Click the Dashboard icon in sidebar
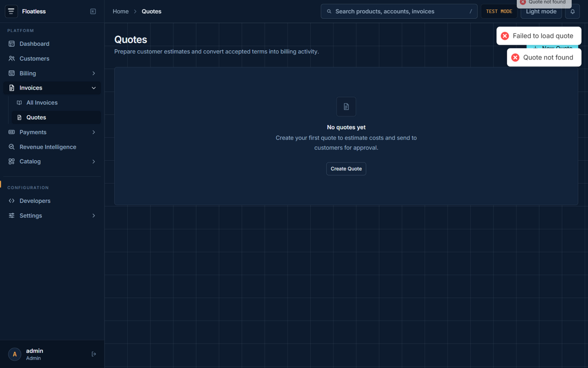The image size is (588, 368). [11, 44]
